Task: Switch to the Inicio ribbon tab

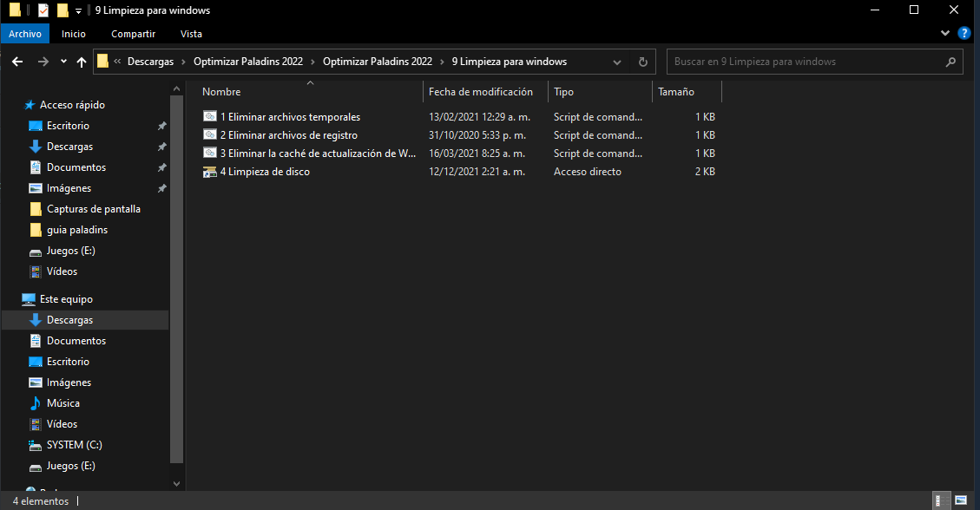Action: (x=74, y=34)
